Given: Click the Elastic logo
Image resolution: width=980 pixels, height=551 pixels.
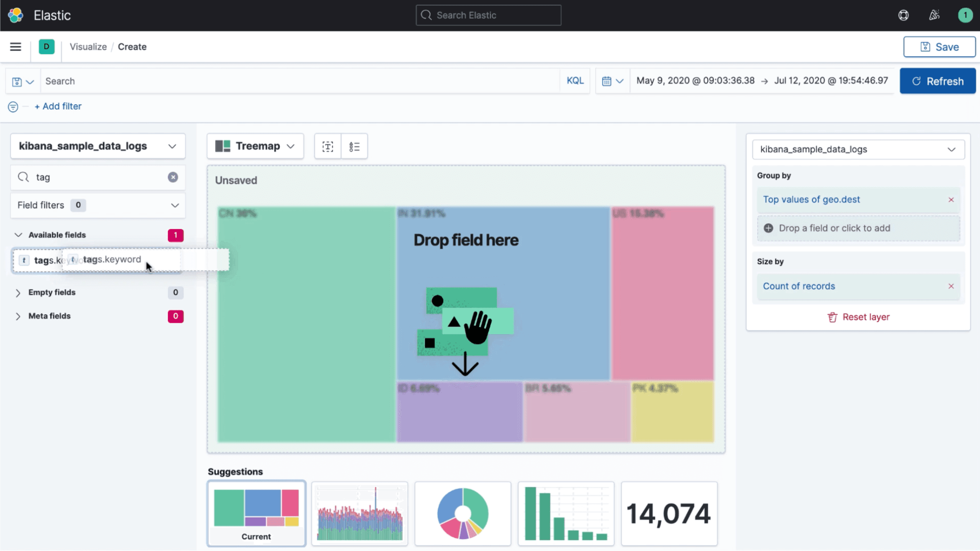Looking at the screenshot, I should [x=16, y=15].
